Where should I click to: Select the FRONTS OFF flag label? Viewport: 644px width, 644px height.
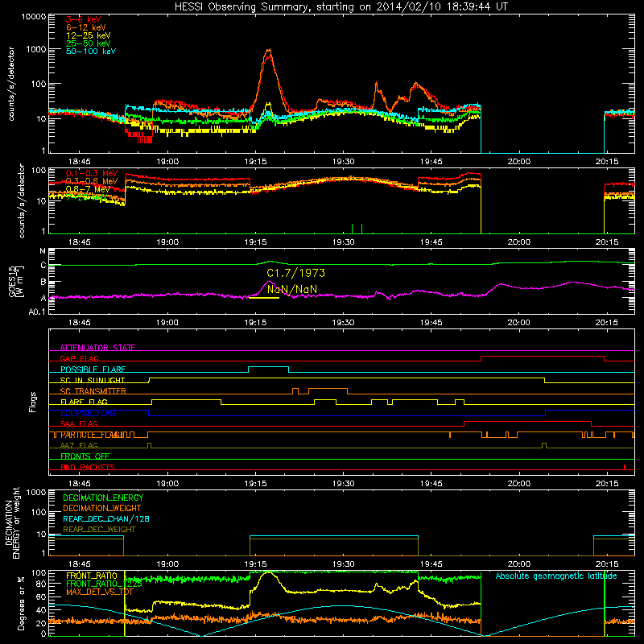(85, 456)
